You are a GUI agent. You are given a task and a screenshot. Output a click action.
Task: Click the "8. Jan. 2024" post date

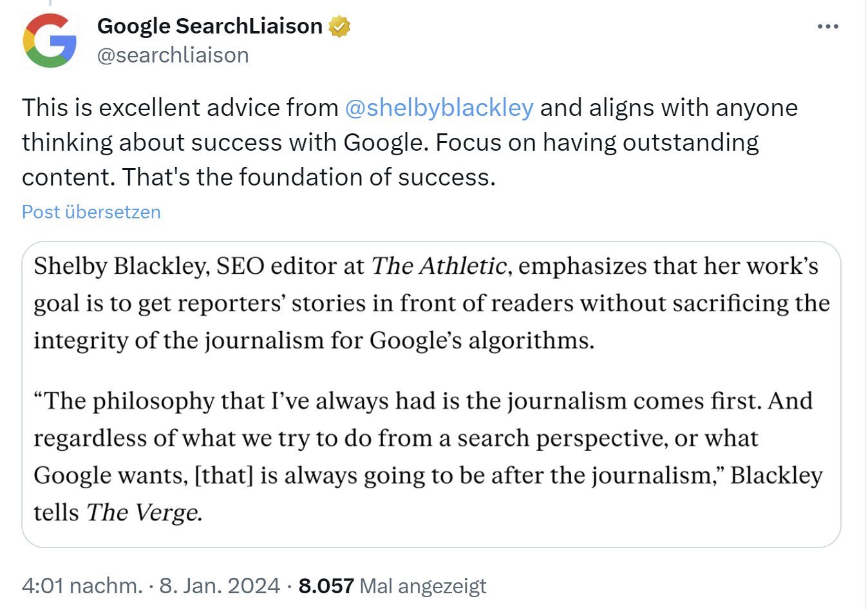pos(220,586)
